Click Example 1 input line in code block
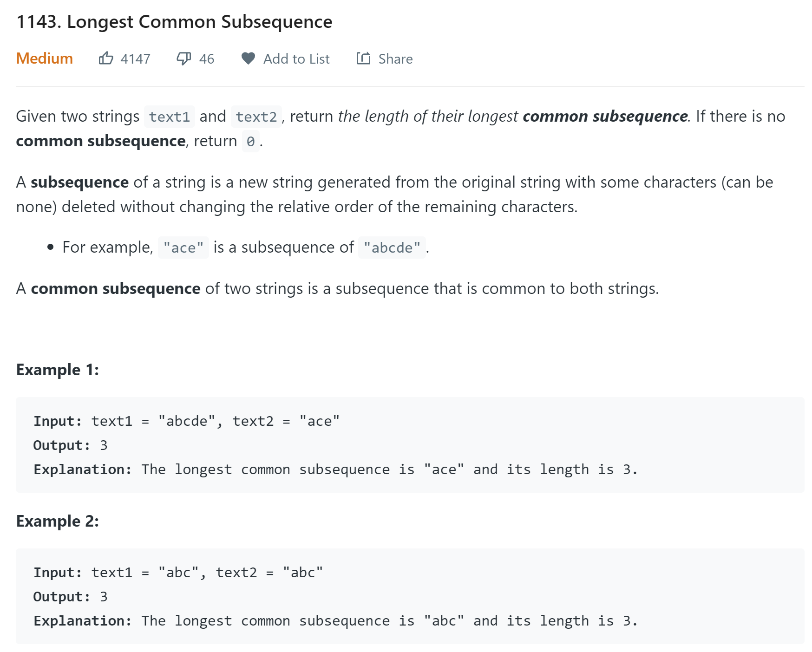Image resolution: width=812 pixels, height=652 pixels. [187, 421]
